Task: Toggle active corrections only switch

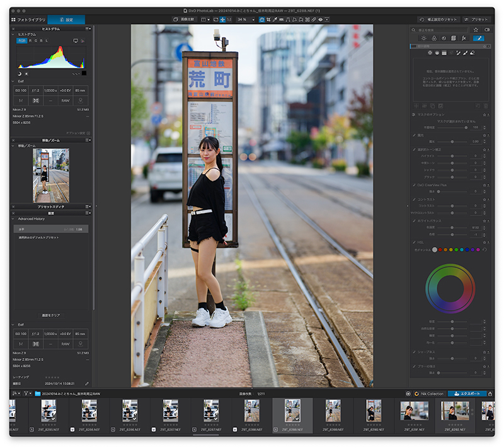Action: [486, 30]
